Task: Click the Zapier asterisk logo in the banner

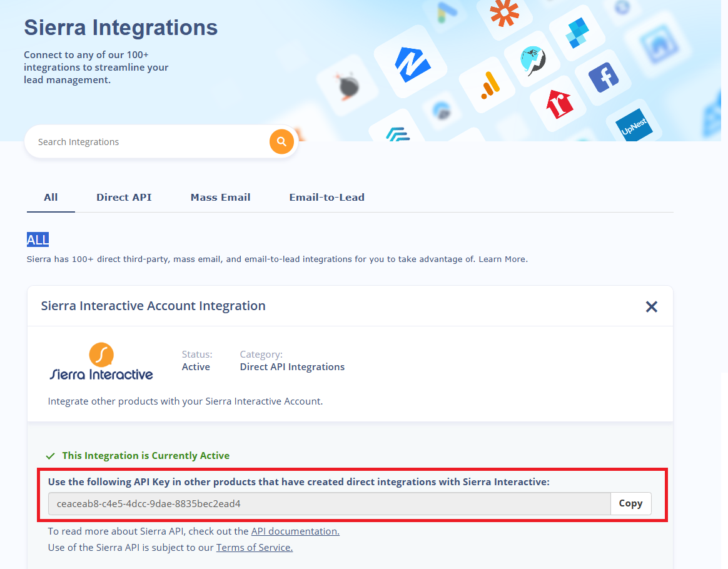Action: 505,13
